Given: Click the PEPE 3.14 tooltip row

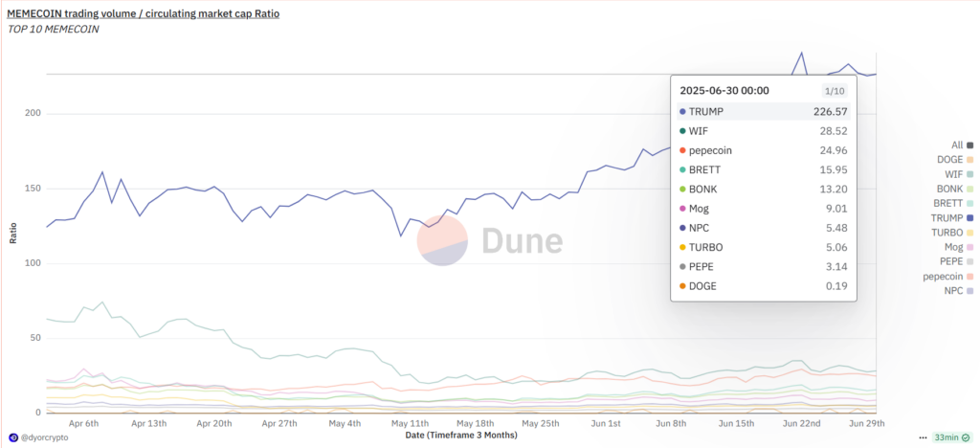Looking at the screenshot, I should (764, 266).
